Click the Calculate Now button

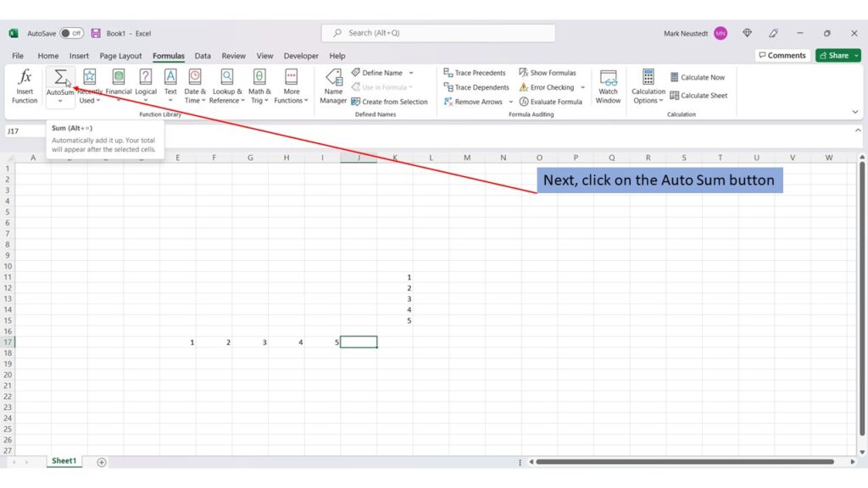[x=698, y=76]
